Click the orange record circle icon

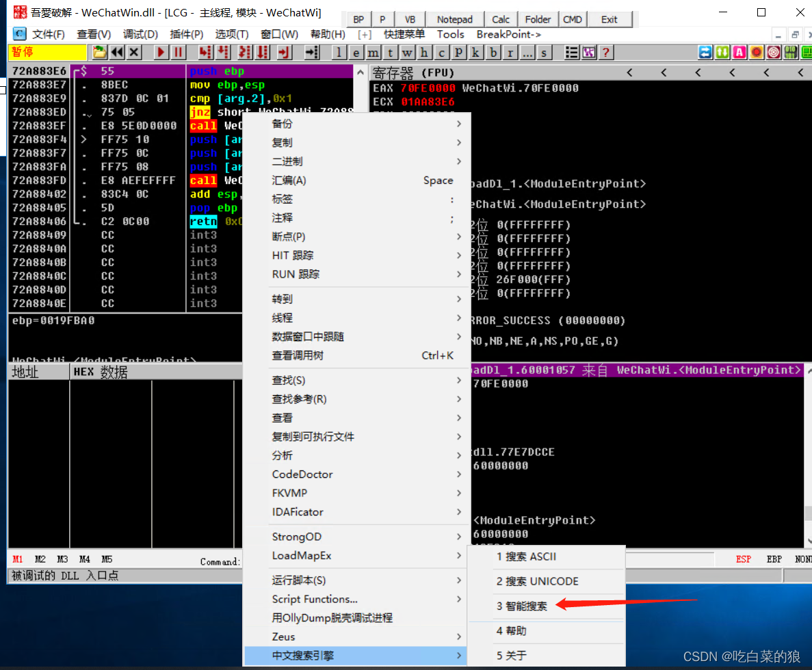(757, 52)
